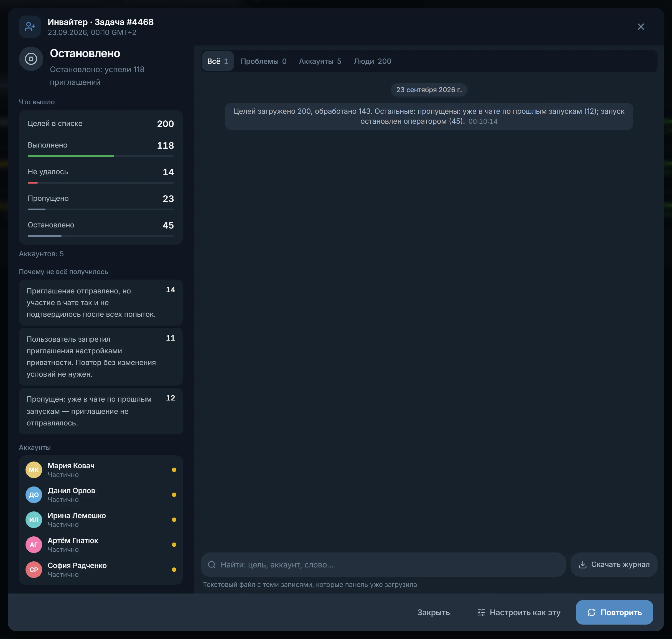Click the Повторить button

[614, 612]
